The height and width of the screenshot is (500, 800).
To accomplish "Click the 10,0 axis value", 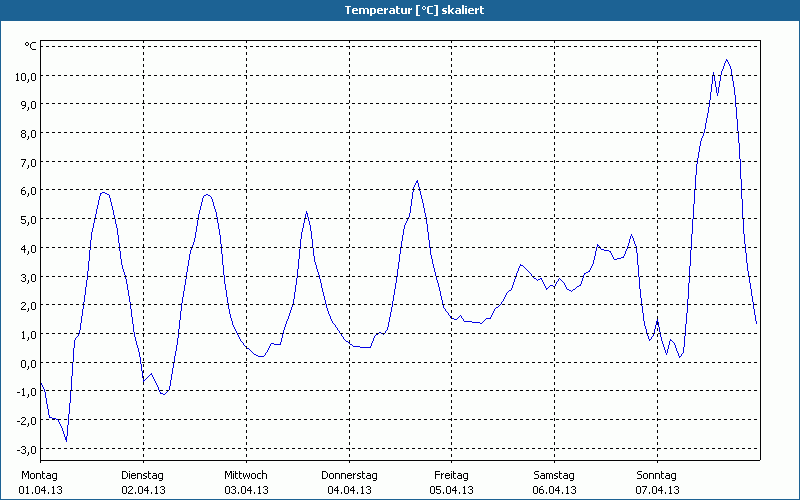I will (27, 76).
